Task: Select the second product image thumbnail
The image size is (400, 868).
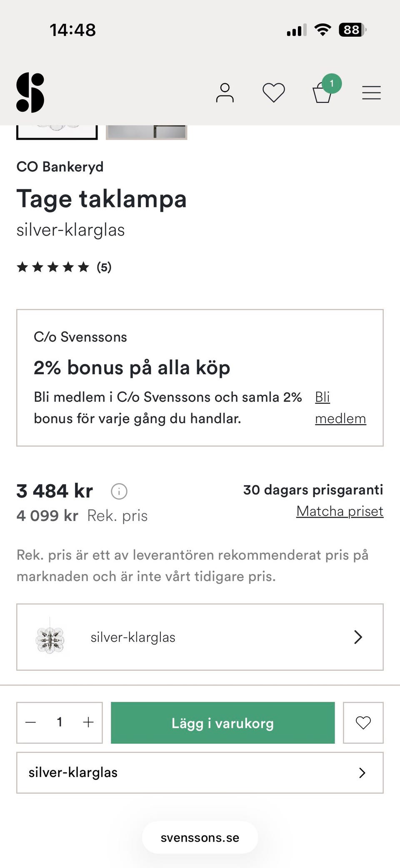Action: tap(146, 131)
